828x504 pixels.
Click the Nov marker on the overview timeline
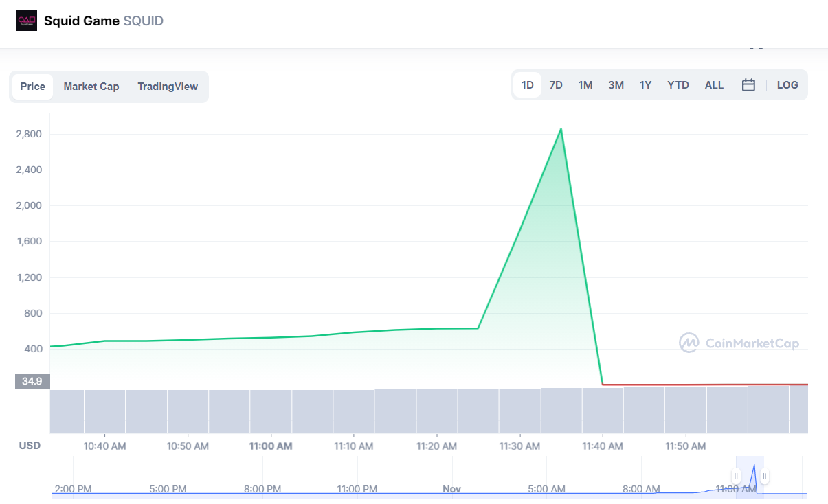click(x=451, y=489)
